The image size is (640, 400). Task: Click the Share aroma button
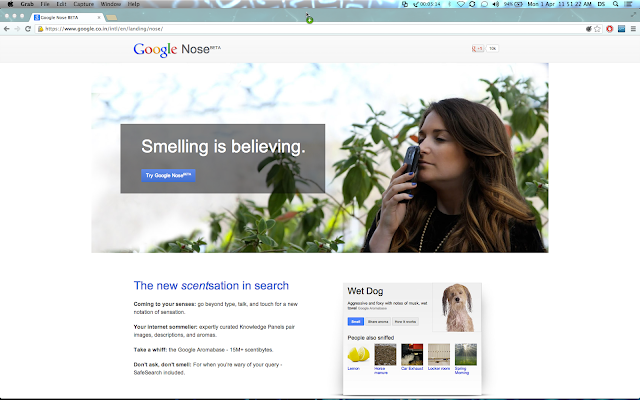(x=378, y=322)
